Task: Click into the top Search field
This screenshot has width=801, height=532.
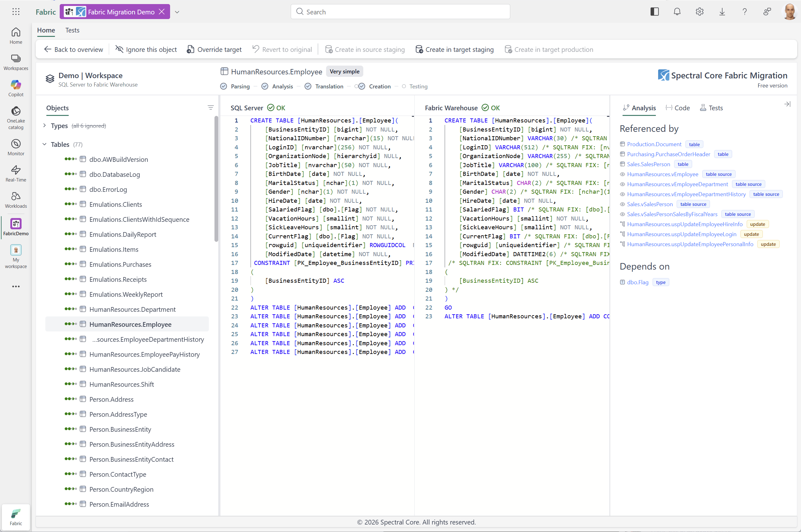Action: [400, 12]
